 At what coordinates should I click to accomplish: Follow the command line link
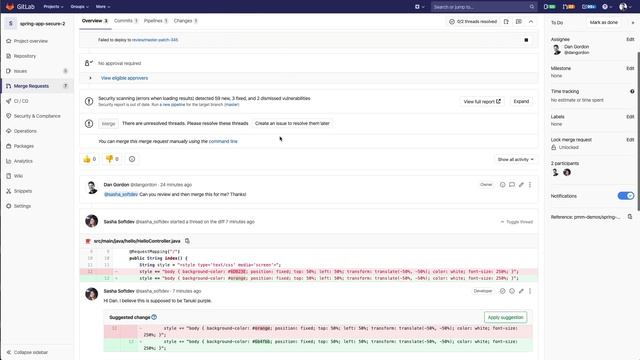(223, 141)
